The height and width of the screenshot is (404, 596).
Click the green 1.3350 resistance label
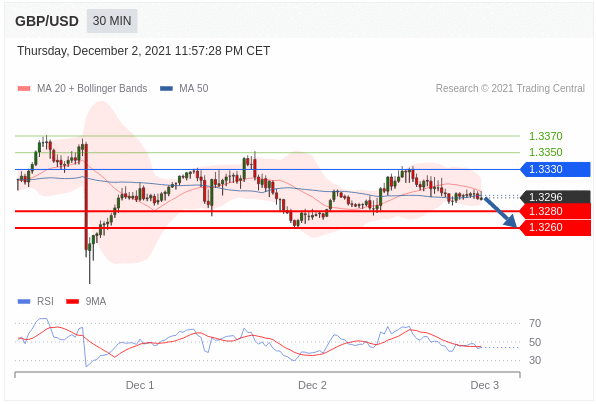pyautogui.click(x=545, y=152)
